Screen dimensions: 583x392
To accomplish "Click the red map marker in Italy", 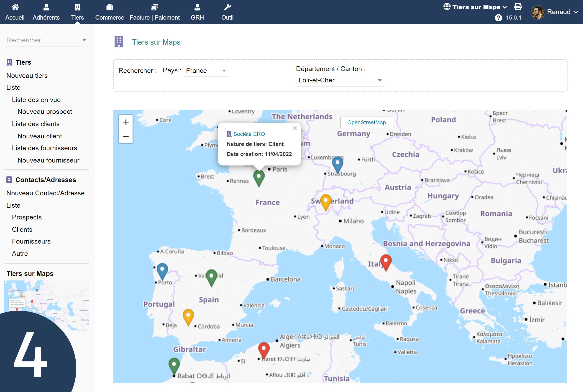I will click(x=386, y=261).
